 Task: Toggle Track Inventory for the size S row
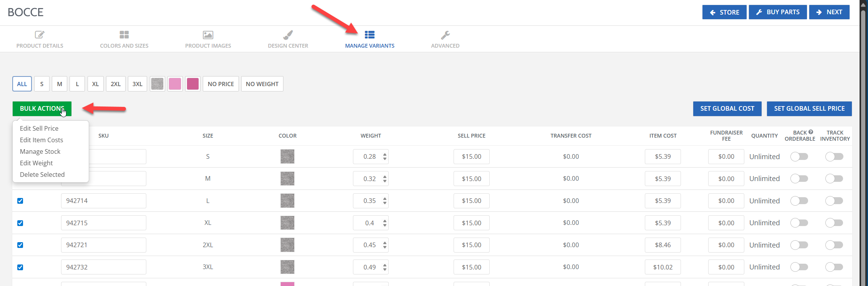coord(834,157)
